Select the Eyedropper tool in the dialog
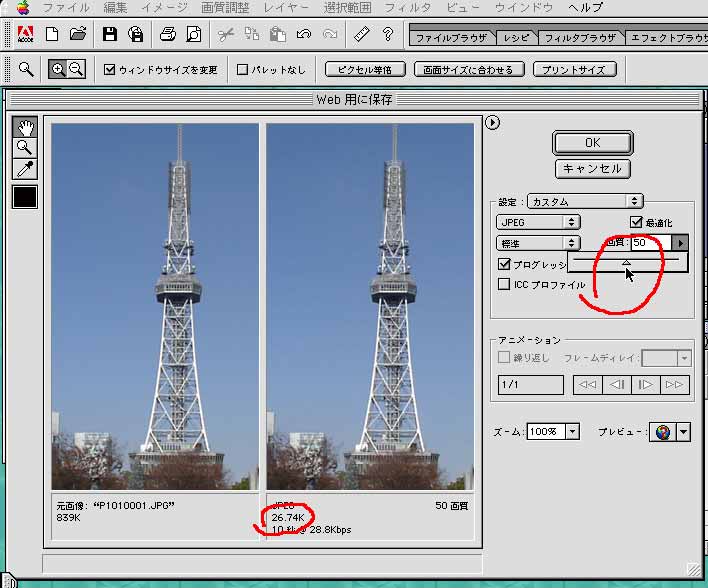 [24, 169]
